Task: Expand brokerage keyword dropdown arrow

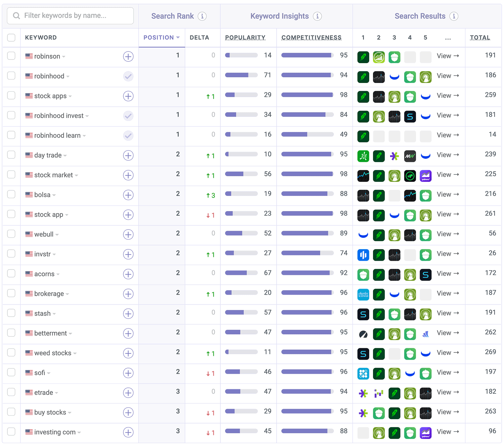Action: click(x=68, y=294)
